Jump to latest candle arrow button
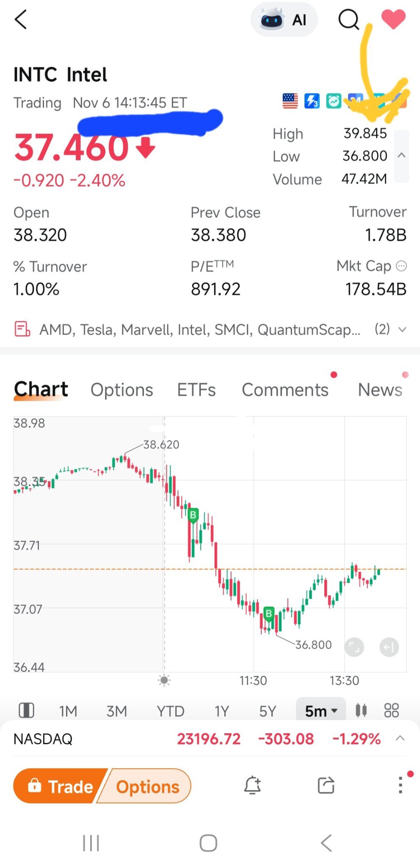This screenshot has height=868, width=420. point(389,647)
